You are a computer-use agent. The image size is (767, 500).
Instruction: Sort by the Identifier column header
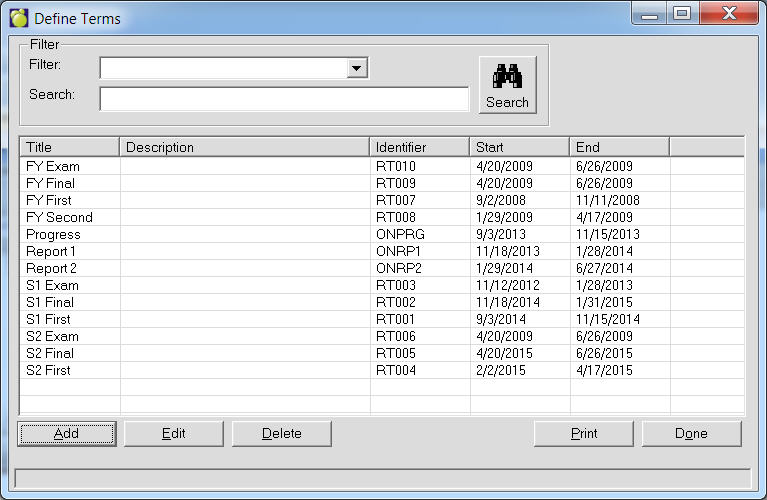[x=419, y=147]
